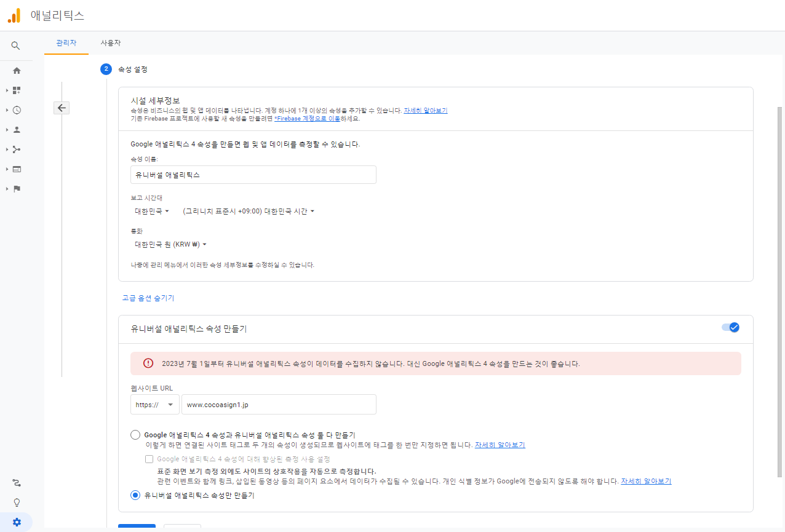Screen dimensions: 785x532
Task: Select the flag icon in the sidebar
Action: pyautogui.click(x=15, y=188)
